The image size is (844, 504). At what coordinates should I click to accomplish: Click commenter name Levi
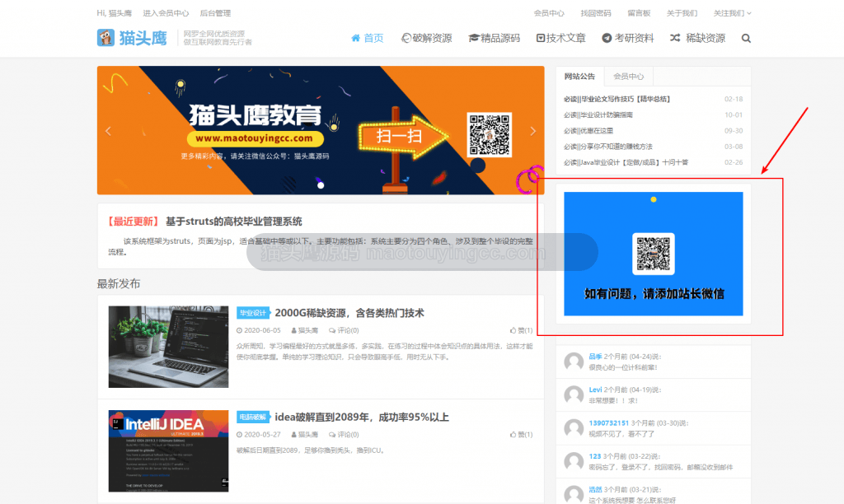click(595, 390)
